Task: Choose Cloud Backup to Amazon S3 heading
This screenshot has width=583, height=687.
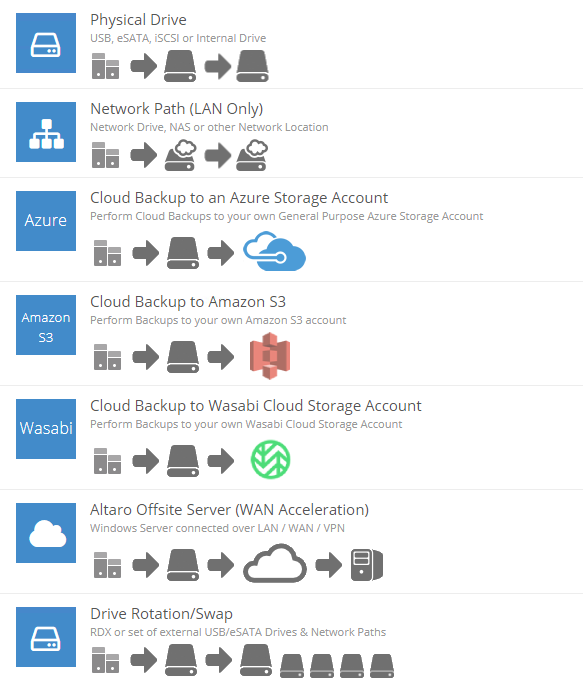Action: [x=188, y=302]
